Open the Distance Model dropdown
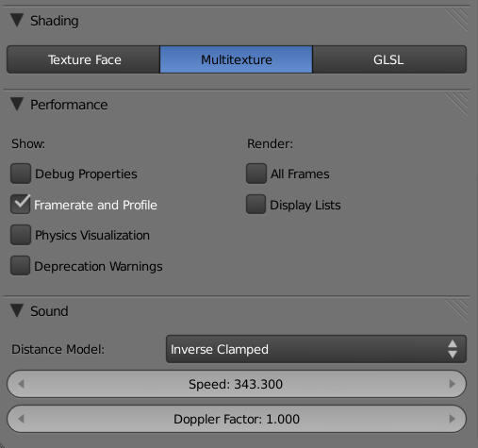Screen dimensions: 478x448 (316, 349)
